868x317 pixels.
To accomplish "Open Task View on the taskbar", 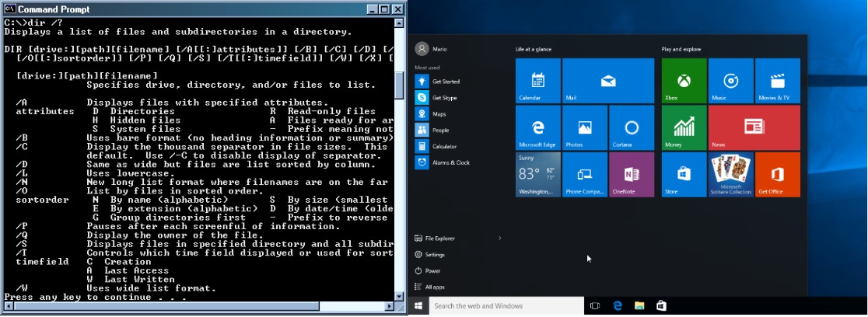I will pos(595,306).
